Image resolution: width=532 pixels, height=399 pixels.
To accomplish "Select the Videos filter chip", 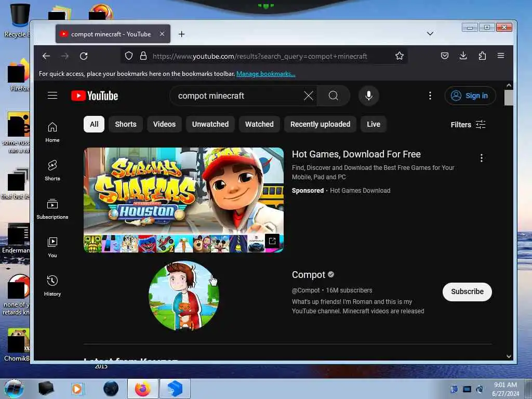I will (164, 124).
